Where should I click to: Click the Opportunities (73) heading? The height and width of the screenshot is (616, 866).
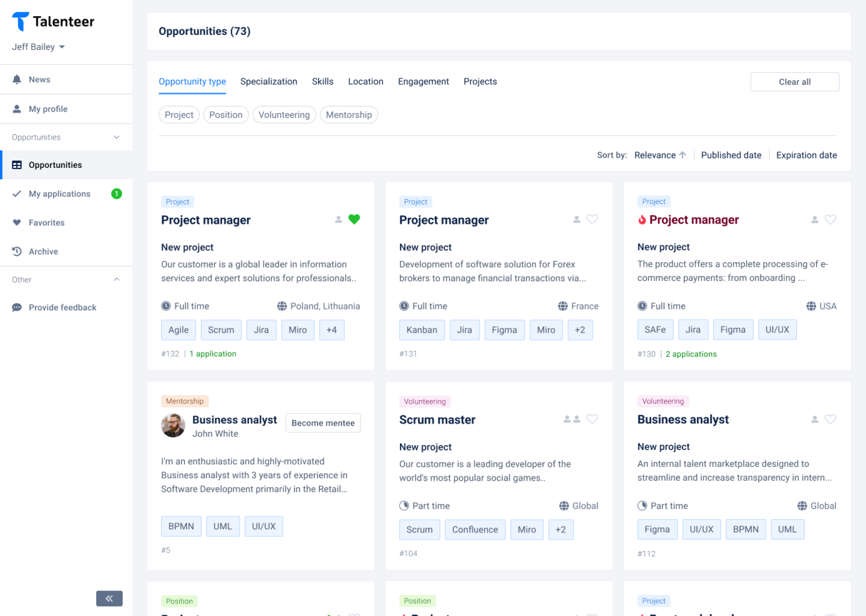[205, 31]
